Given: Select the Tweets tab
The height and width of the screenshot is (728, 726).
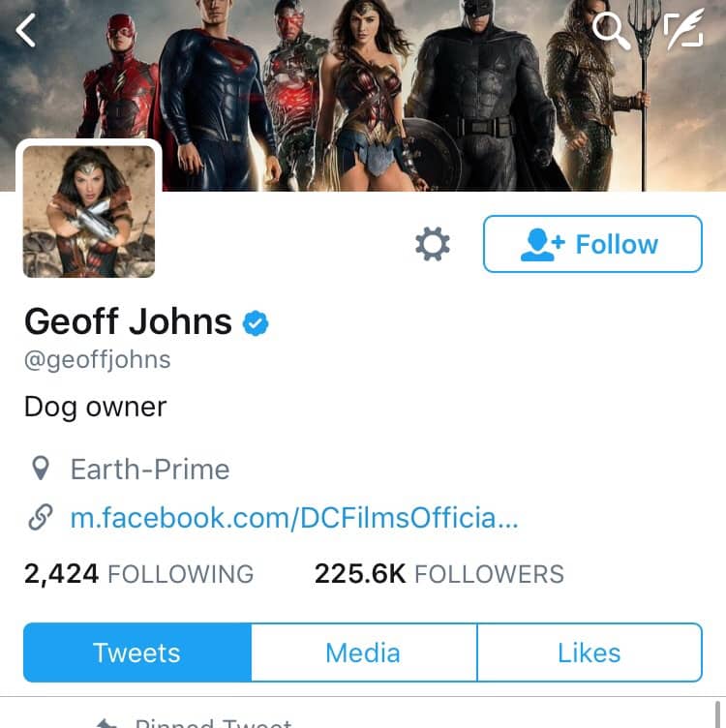Looking at the screenshot, I should click(136, 652).
